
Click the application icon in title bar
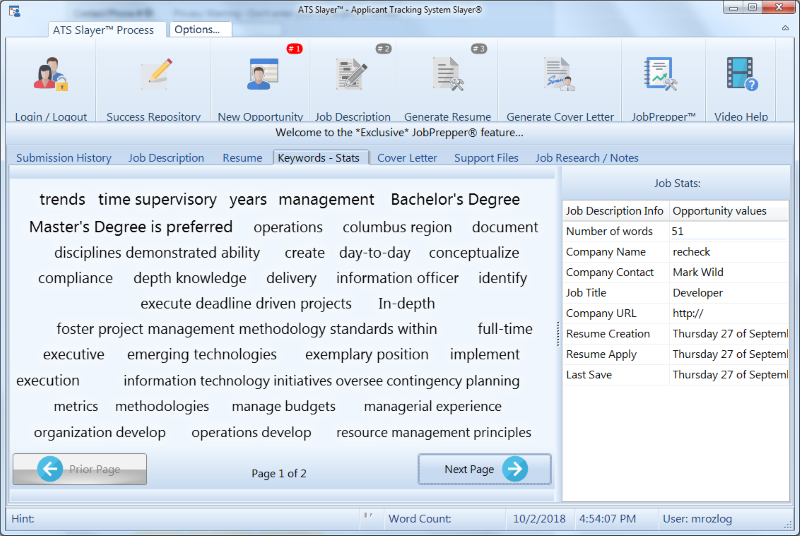tap(14, 11)
